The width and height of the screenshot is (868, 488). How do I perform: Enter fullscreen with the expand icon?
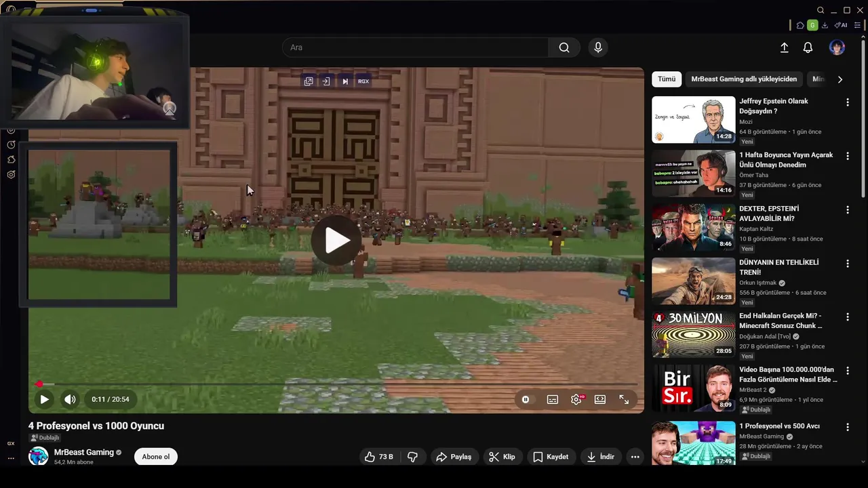624,399
